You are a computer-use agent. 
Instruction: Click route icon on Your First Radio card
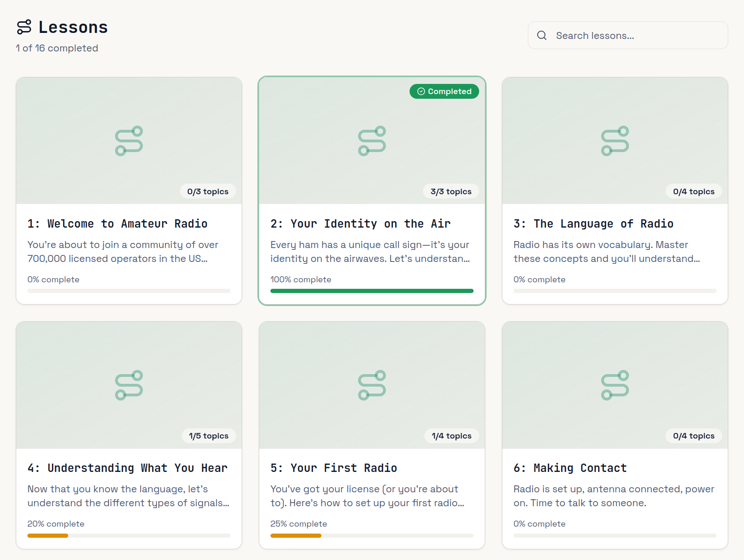click(x=372, y=385)
